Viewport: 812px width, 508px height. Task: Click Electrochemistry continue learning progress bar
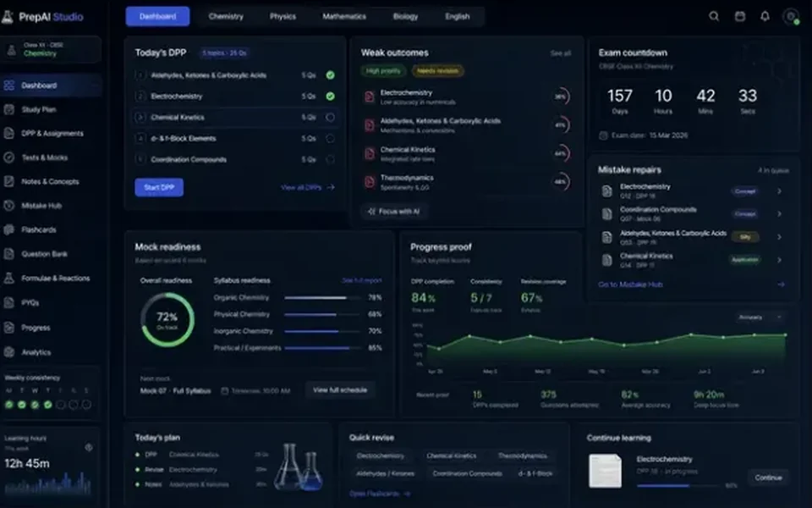pos(679,486)
